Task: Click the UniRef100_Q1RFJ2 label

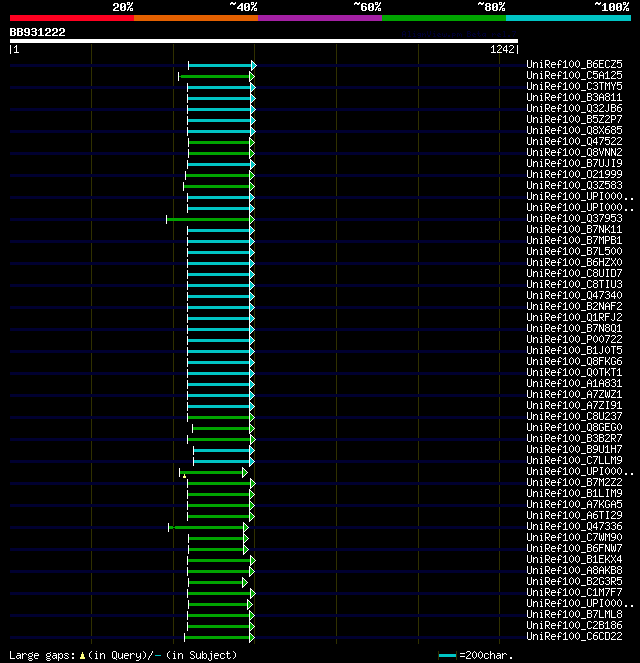Action: tap(574, 317)
